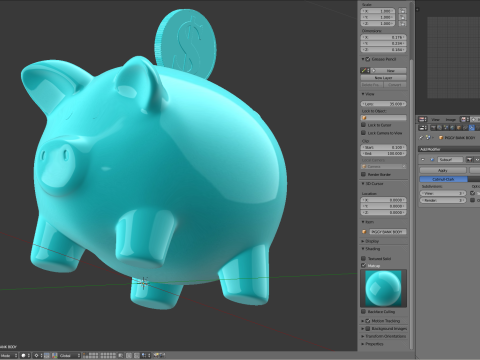Screen dimensions: 480x360
Task: Click the Subsurf modifier name field
Action: click(450, 160)
